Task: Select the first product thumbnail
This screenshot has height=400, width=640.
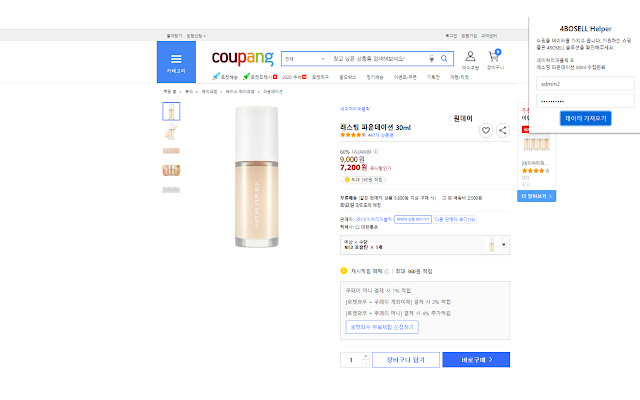Action: coord(171,110)
